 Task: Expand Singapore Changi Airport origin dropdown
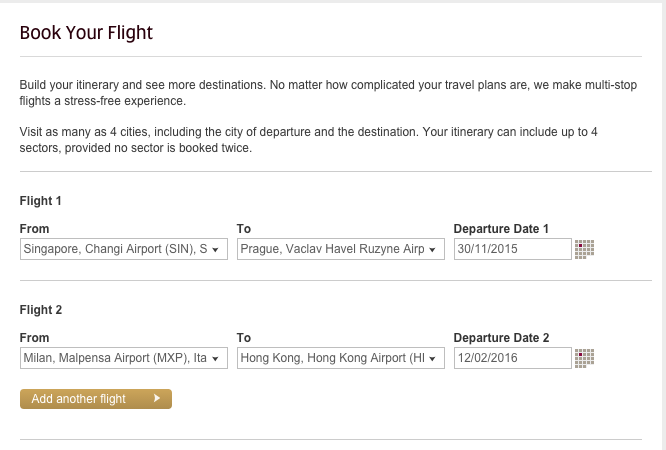click(124, 249)
